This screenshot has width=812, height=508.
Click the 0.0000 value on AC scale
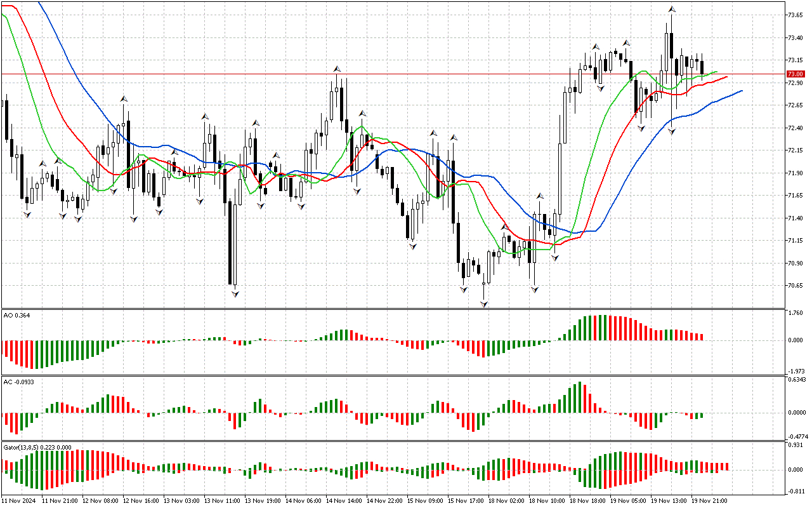click(x=796, y=413)
